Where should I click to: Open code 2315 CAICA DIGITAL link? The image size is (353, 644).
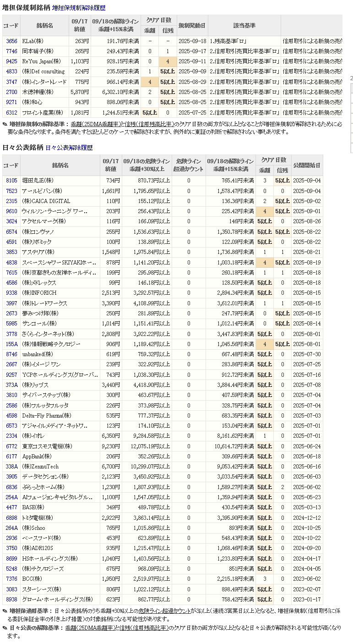[11, 201]
